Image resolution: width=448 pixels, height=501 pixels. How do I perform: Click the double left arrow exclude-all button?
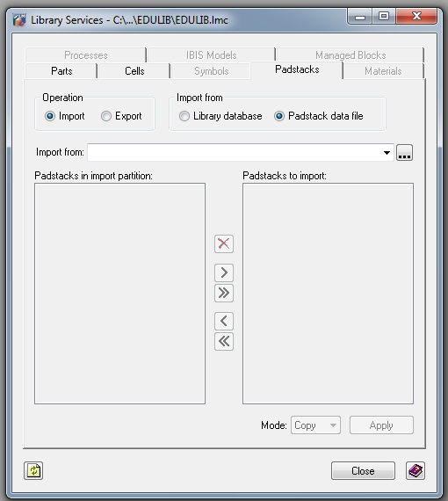(x=223, y=341)
